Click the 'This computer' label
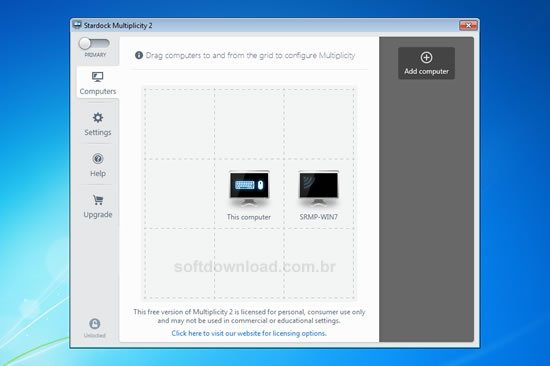 pos(249,217)
